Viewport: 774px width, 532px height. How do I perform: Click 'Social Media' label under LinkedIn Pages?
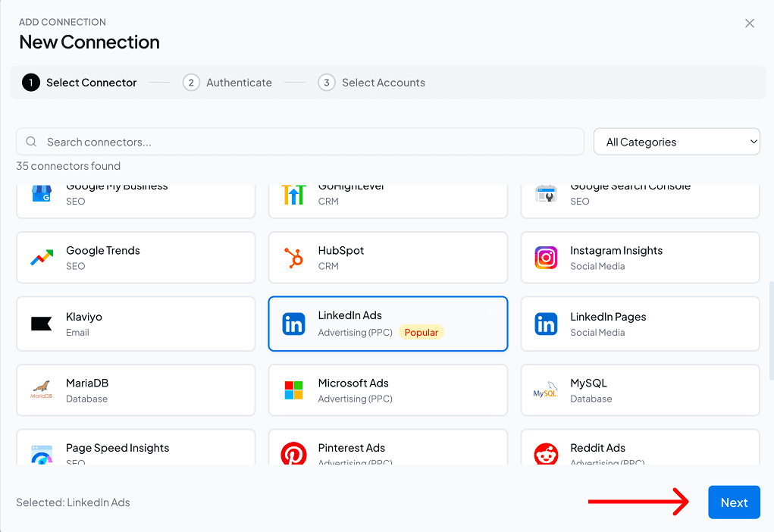597,332
